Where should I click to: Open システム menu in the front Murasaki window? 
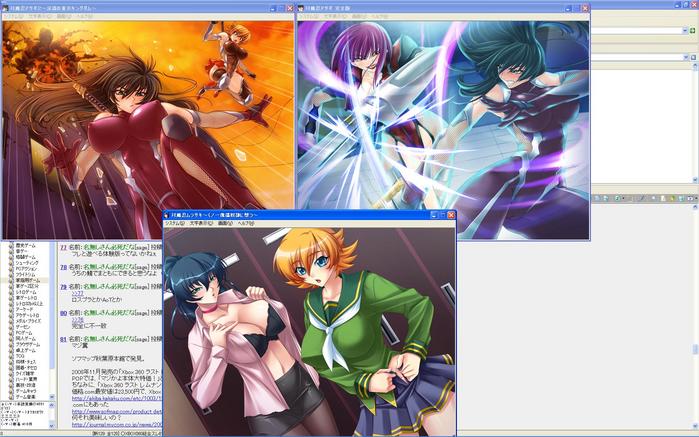click(174, 223)
